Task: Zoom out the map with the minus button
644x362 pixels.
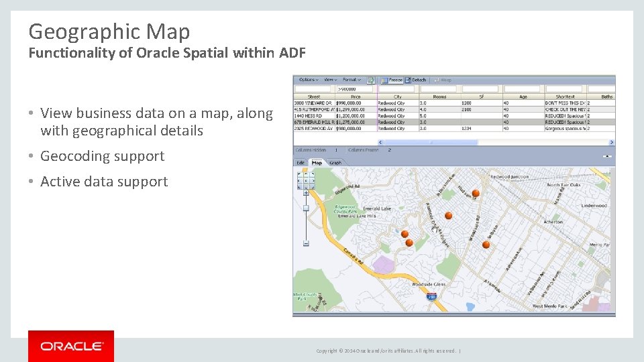Action: click(x=306, y=243)
